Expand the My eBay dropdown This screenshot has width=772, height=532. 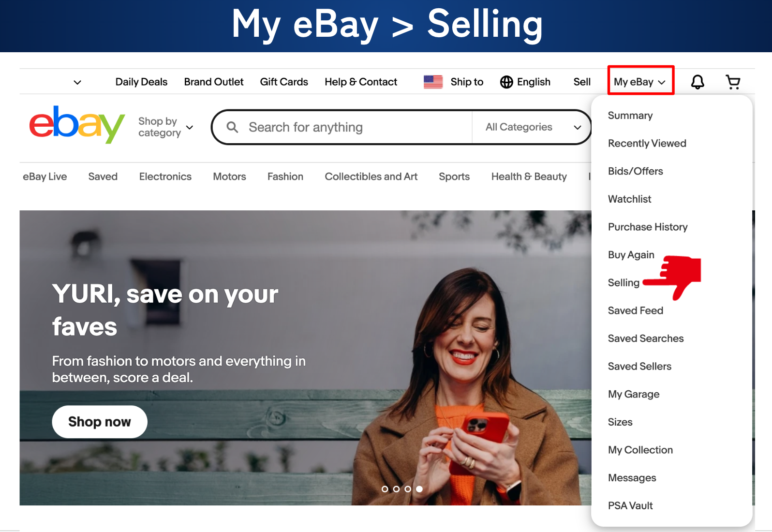pos(640,82)
